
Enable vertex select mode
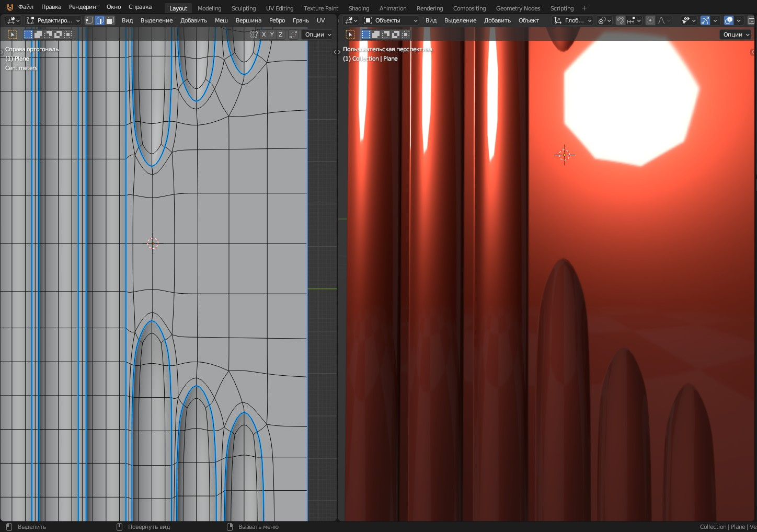click(89, 20)
